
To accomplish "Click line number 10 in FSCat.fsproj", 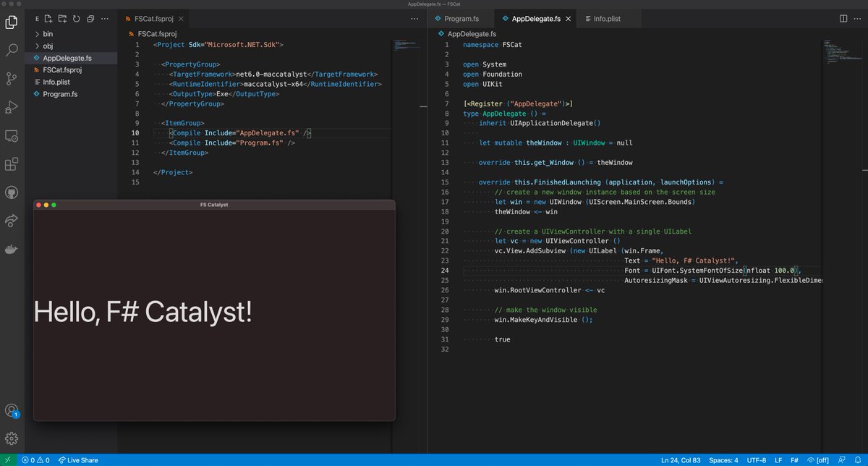I will click(x=136, y=133).
